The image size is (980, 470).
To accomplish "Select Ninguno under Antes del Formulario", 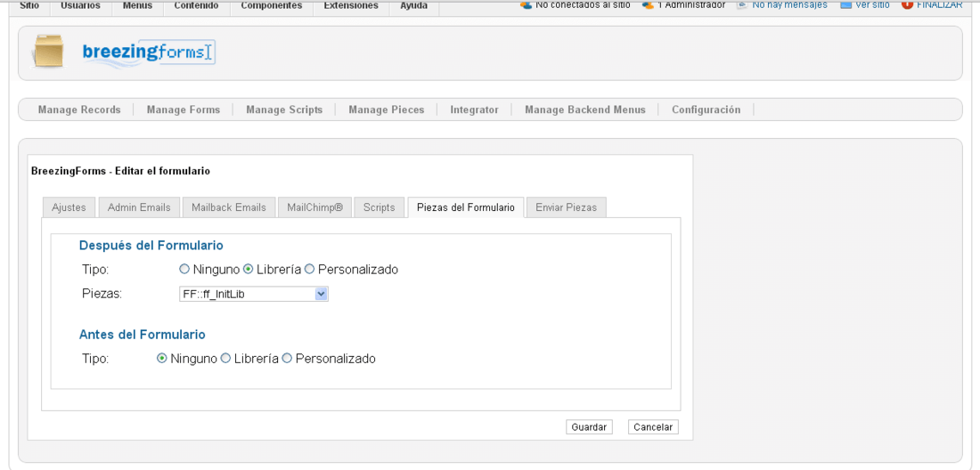I will [162, 359].
